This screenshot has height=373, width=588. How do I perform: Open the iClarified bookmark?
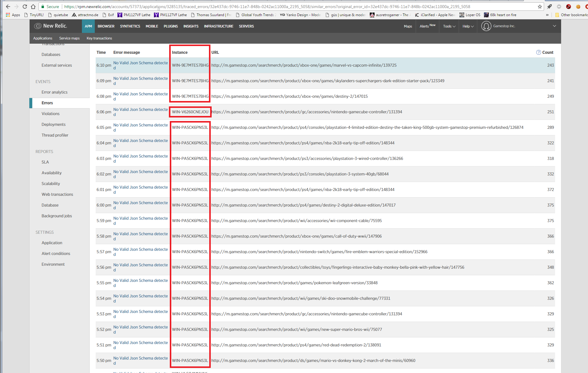[435, 15]
